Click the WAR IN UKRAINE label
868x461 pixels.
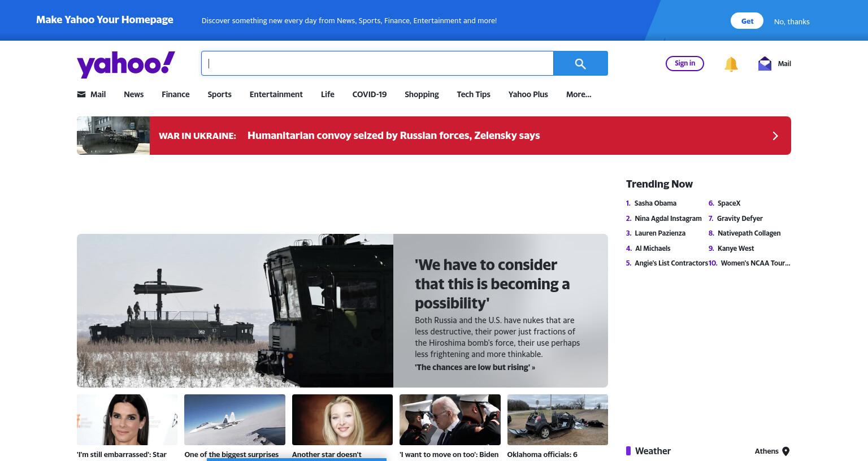tap(197, 136)
